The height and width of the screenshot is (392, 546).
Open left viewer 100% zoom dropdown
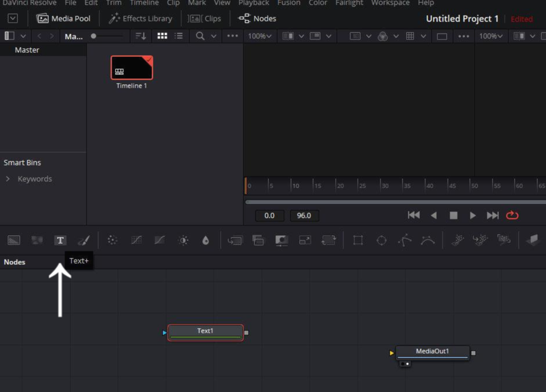click(x=260, y=36)
